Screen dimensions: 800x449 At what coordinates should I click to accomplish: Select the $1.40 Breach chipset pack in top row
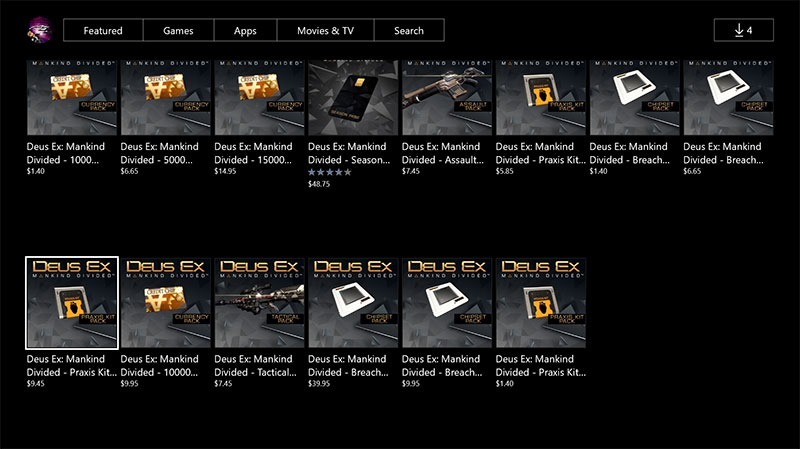click(x=635, y=97)
